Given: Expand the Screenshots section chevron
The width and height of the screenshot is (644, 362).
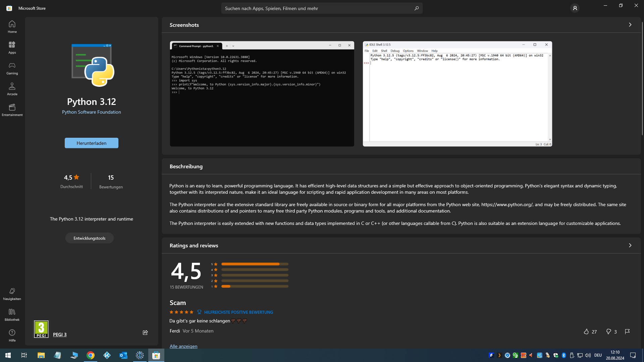Looking at the screenshot, I should tap(630, 25).
